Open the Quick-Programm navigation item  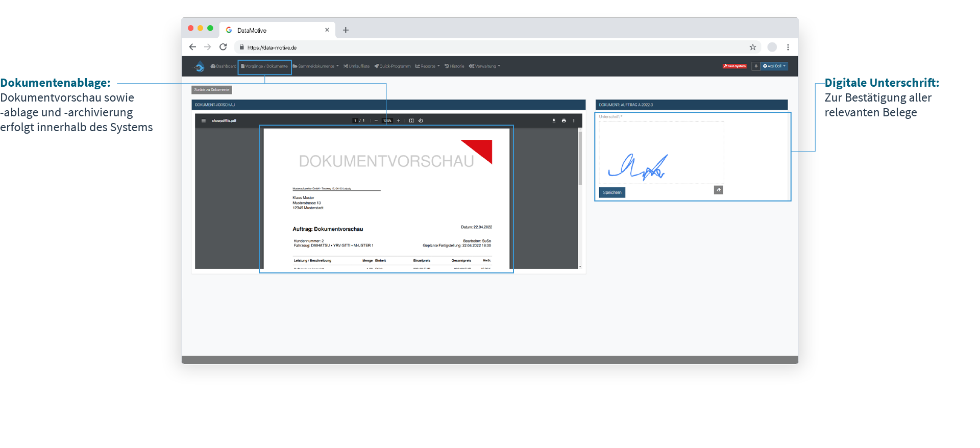point(393,66)
